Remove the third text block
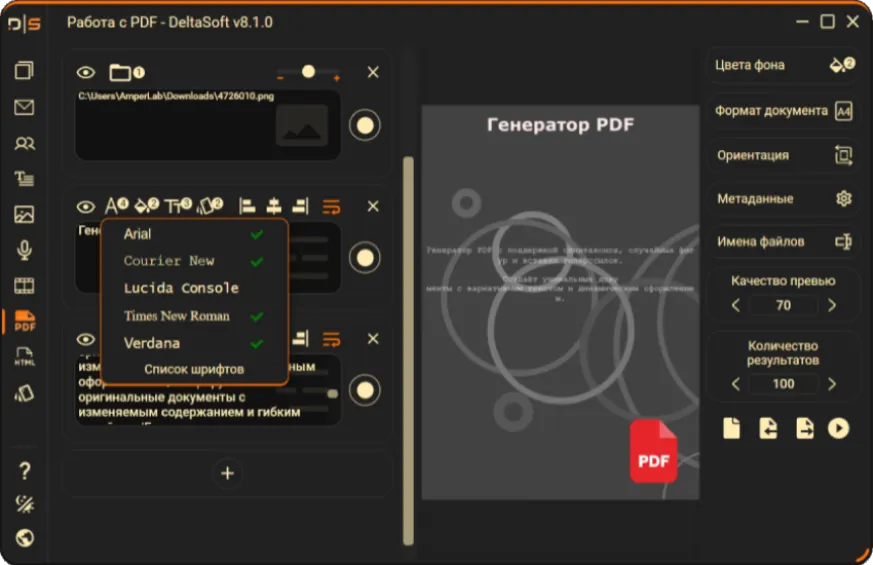The image size is (873, 565). pyautogui.click(x=373, y=339)
